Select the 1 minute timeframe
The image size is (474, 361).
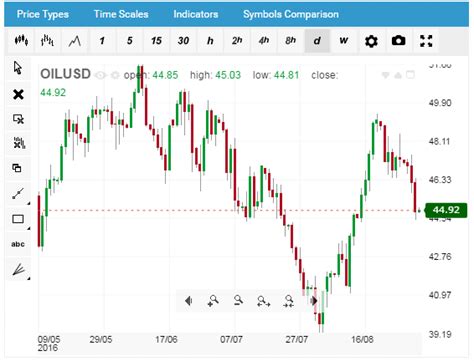point(102,41)
